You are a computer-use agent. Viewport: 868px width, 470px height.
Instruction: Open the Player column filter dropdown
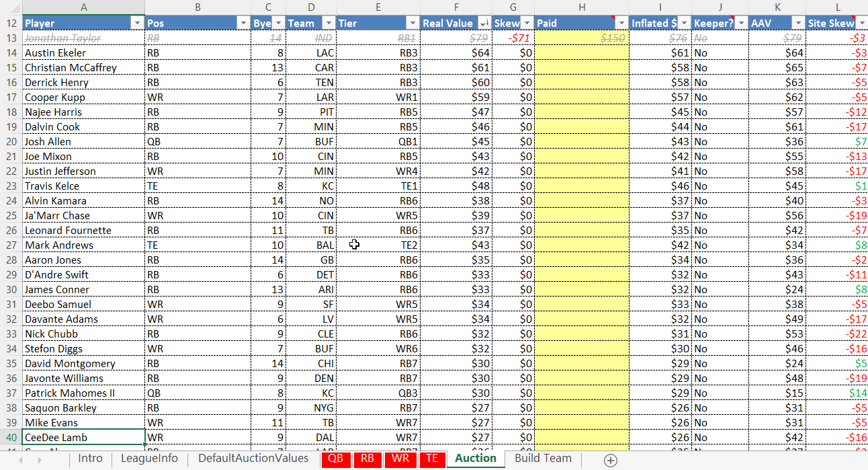click(x=137, y=23)
